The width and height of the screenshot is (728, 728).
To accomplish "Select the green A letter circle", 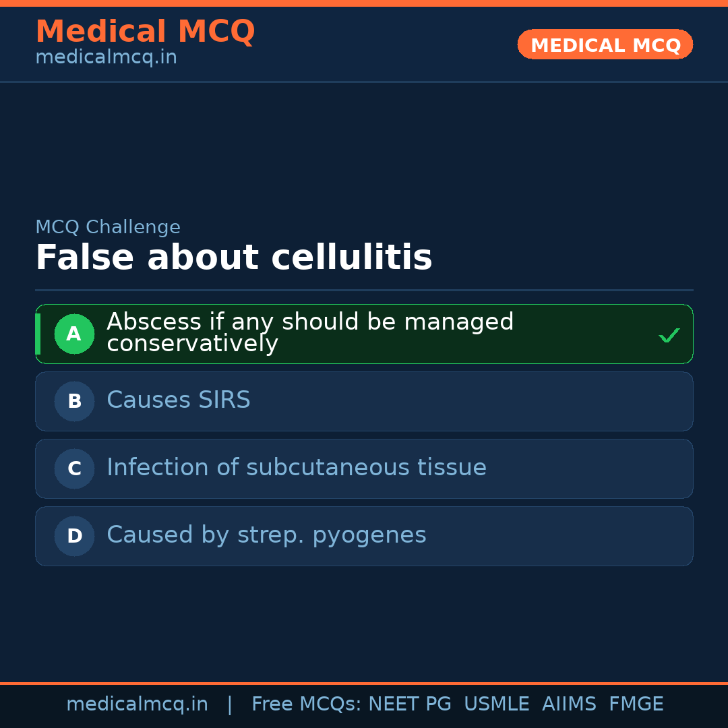I will [74, 334].
